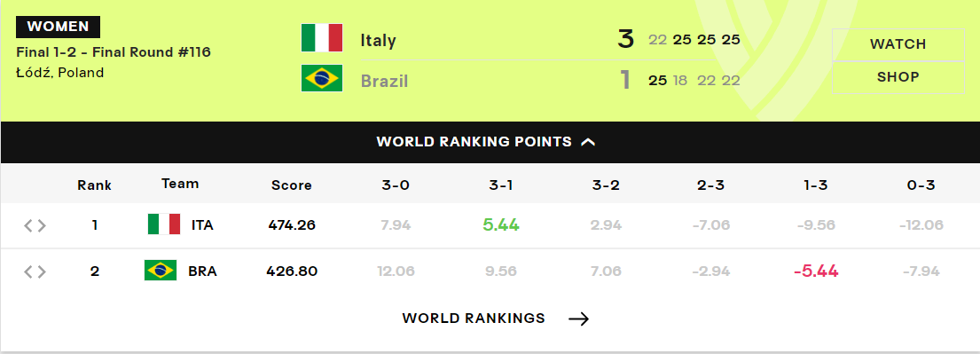This screenshot has width=980, height=354.
Task: Click the 3-1 column header
Action: (501, 185)
